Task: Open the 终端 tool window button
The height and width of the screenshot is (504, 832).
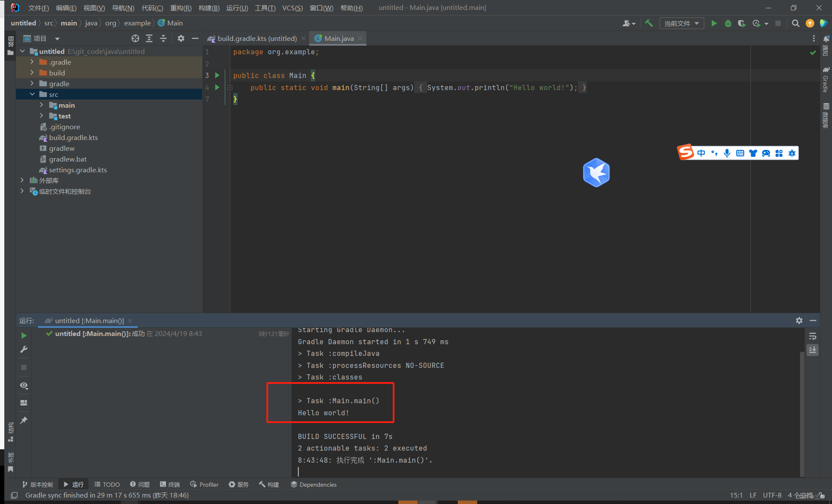Action: pyautogui.click(x=170, y=485)
